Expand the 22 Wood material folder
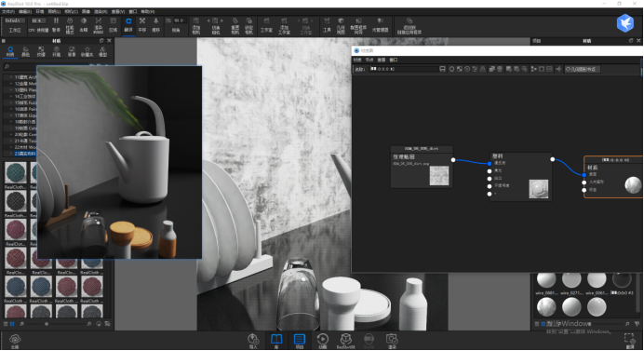This screenshot has height=351, width=644. click(x=11, y=147)
